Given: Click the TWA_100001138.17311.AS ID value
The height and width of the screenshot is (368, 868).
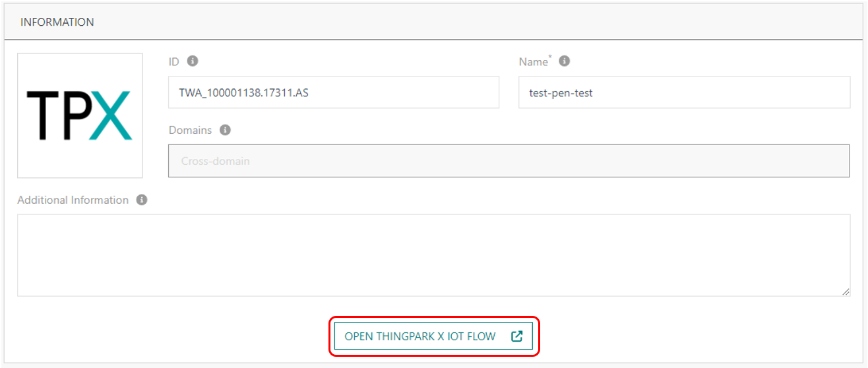Looking at the screenshot, I should 243,93.
